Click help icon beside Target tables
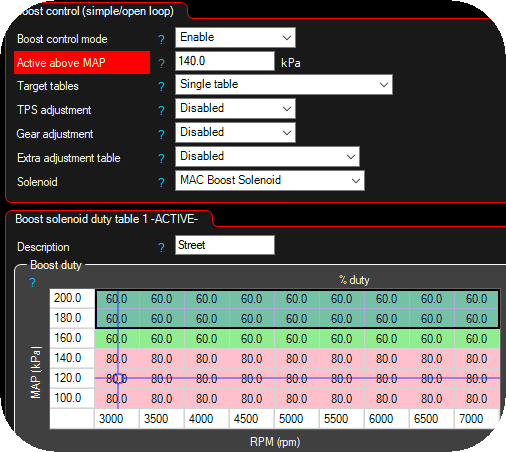The image size is (506, 452). click(161, 87)
